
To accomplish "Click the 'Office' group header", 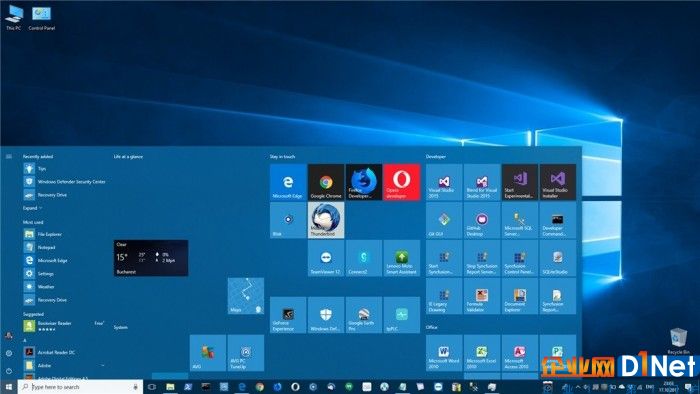I will (431, 328).
